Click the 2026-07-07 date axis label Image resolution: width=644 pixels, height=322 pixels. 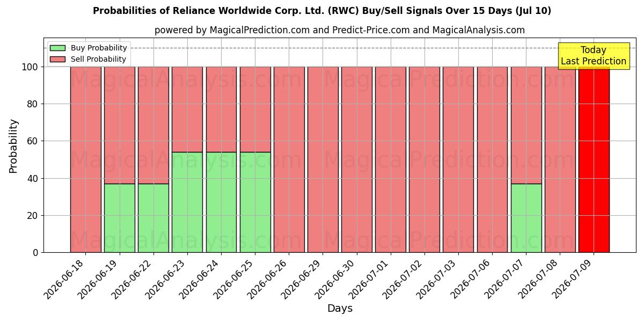(506, 278)
